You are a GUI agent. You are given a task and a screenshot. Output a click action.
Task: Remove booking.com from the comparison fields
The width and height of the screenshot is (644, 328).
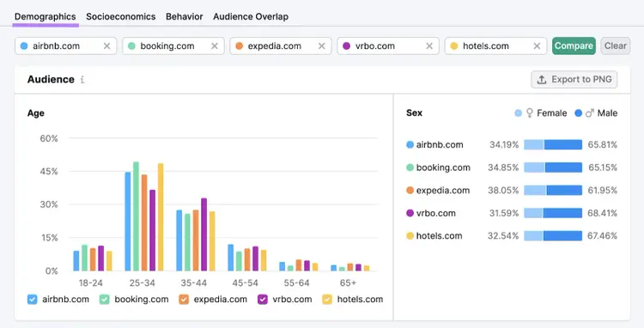click(x=215, y=46)
